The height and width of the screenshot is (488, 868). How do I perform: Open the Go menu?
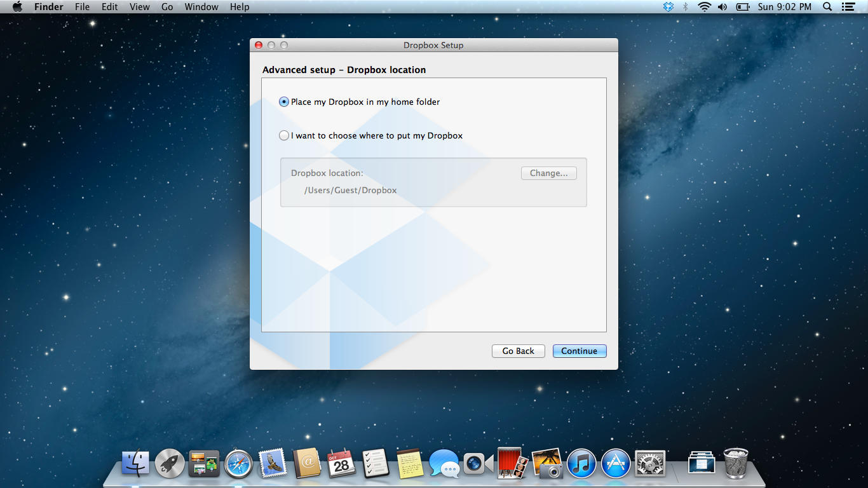[x=167, y=7]
